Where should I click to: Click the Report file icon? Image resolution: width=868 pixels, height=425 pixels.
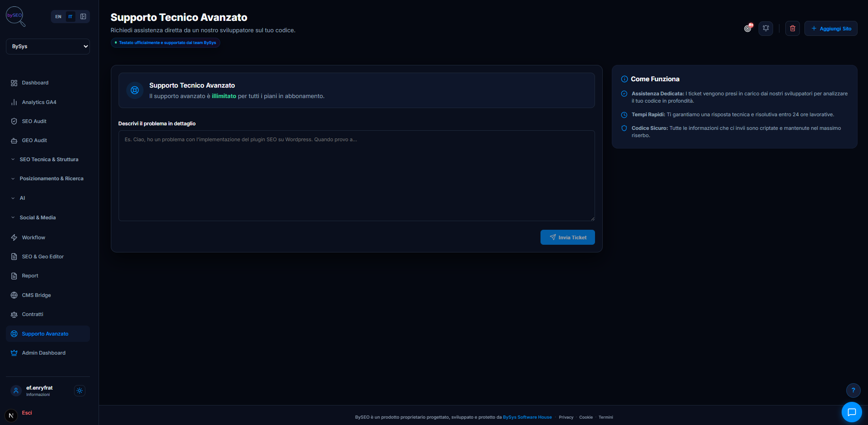pyautogui.click(x=14, y=276)
